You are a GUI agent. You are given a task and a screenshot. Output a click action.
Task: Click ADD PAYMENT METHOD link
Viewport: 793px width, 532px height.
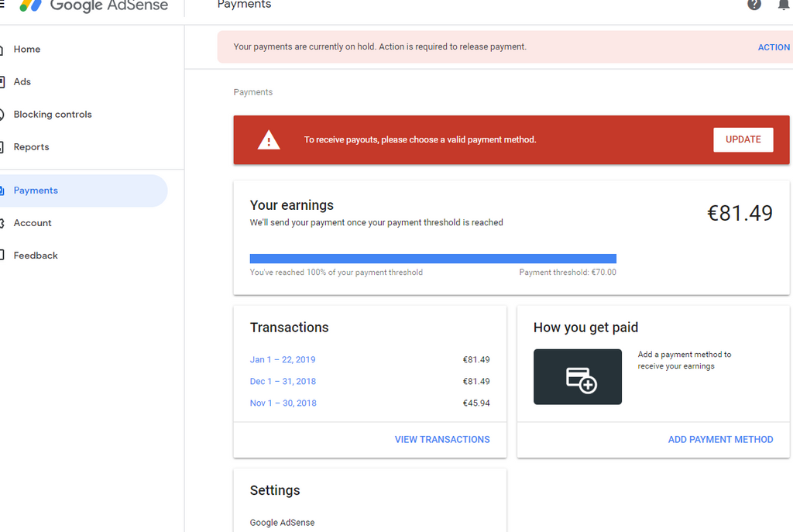[720, 440]
